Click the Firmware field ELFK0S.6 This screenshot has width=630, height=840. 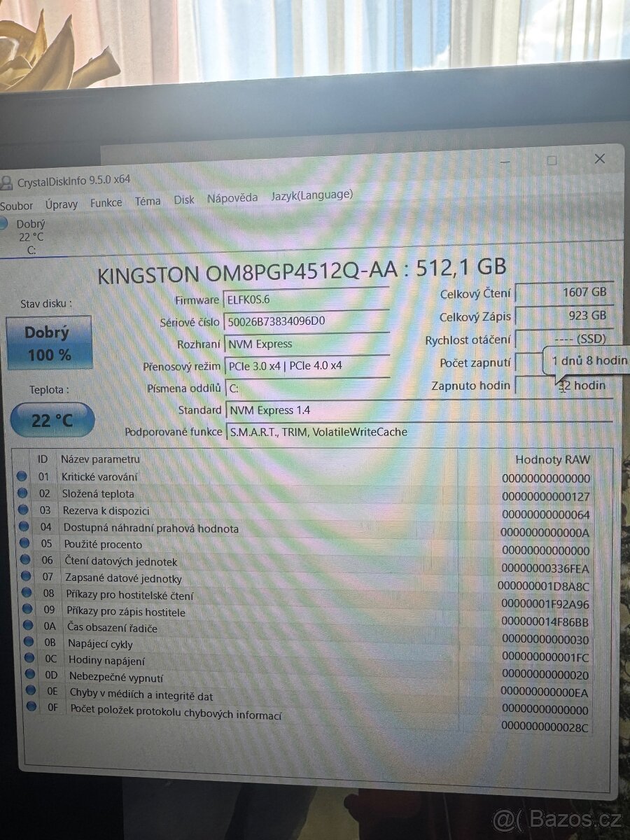click(307, 299)
